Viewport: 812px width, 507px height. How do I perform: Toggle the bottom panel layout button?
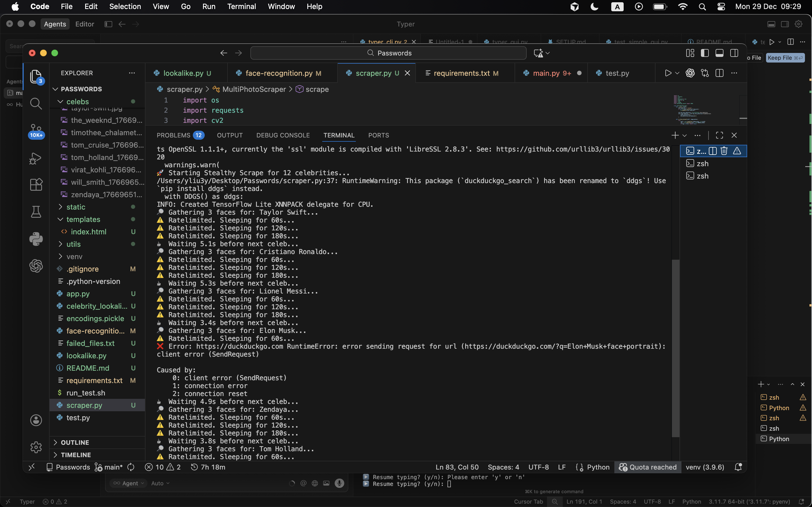[x=720, y=53]
